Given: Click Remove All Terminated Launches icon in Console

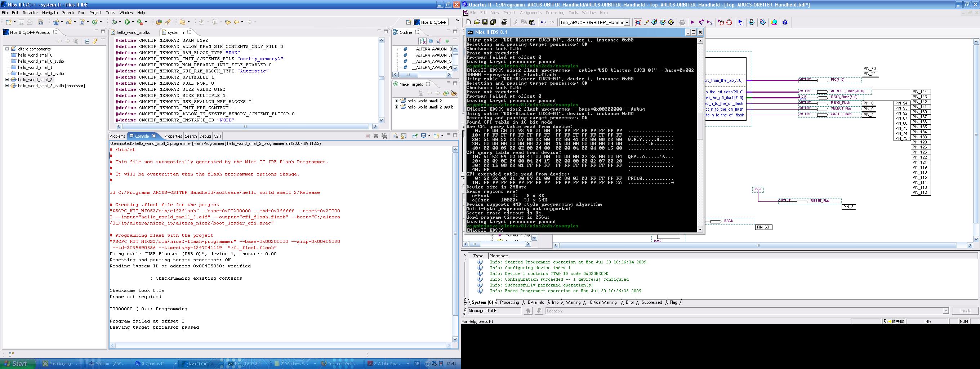Looking at the screenshot, I should 384,136.
